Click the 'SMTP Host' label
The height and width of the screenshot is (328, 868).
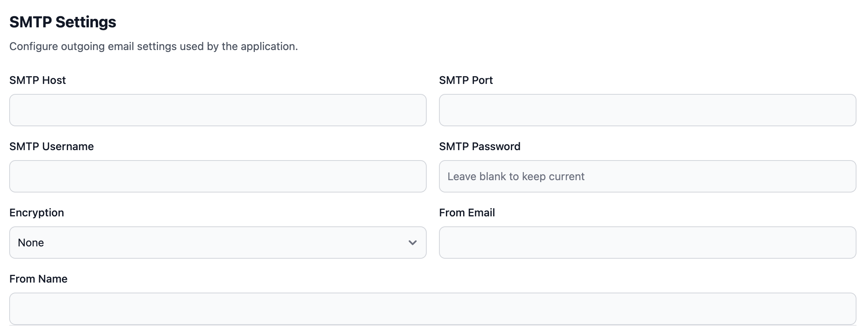click(x=38, y=80)
